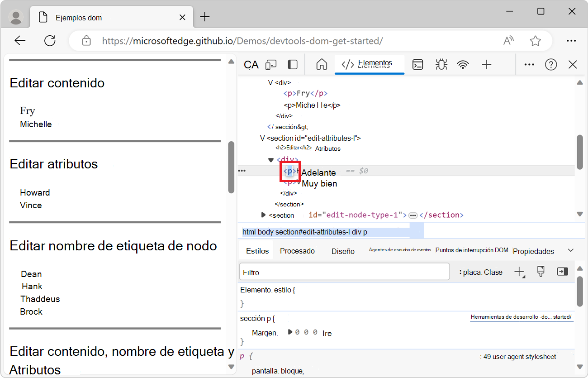Image resolution: width=588 pixels, height=378 pixels.
Task: Click the address bar URL
Action: (242, 41)
